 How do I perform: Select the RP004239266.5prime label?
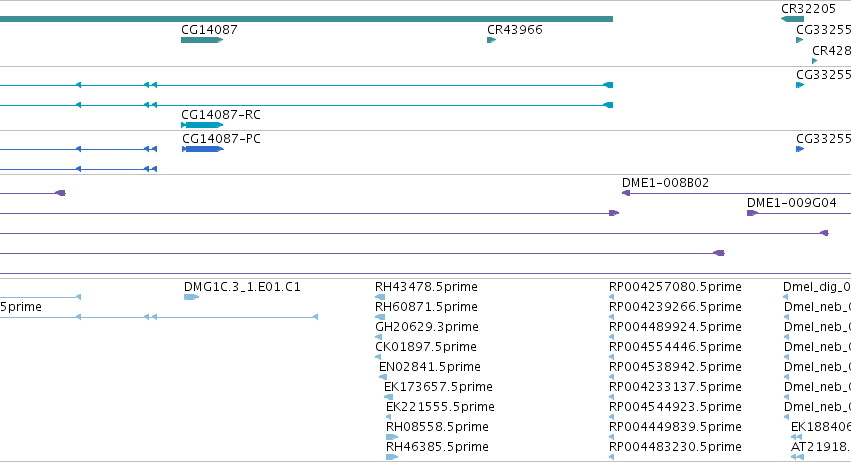pyautogui.click(x=675, y=307)
